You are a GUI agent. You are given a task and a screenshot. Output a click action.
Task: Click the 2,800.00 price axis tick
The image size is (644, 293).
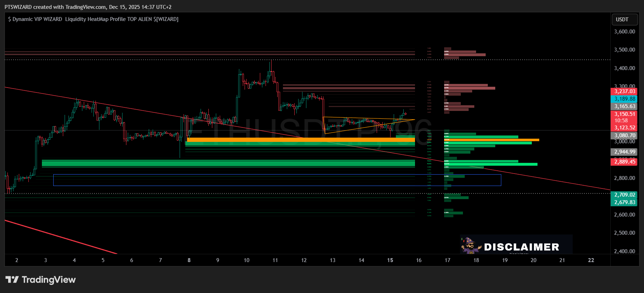624,178
